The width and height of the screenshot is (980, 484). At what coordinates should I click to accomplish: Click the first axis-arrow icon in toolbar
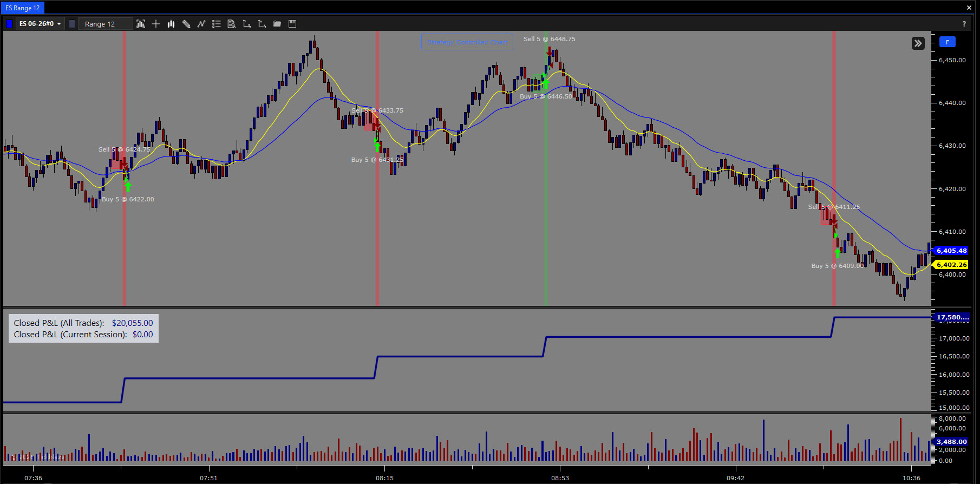tap(247, 24)
